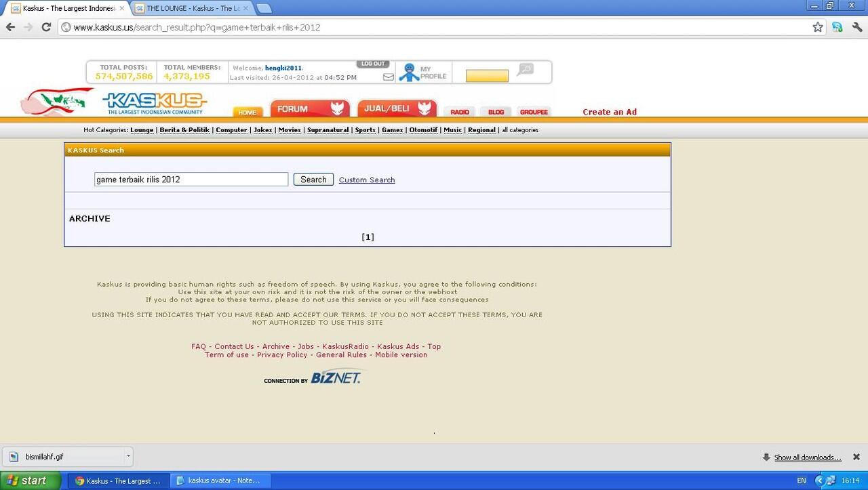This screenshot has height=490, width=868.
Task: Open Chrome wrench settings menu
Action: [x=857, y=27]
